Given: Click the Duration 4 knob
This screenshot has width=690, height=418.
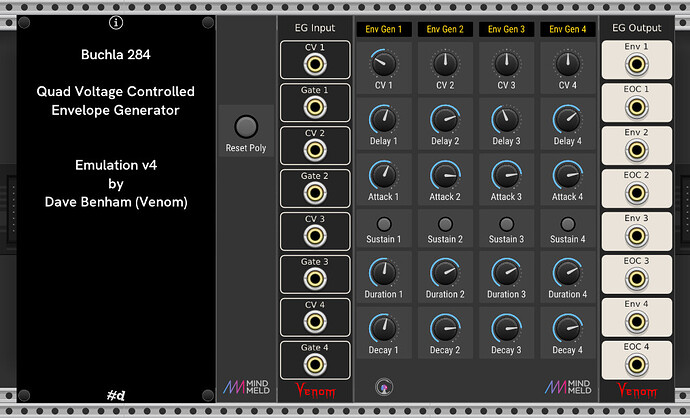Looking at the screenshot, I should [x=568, y=273].
